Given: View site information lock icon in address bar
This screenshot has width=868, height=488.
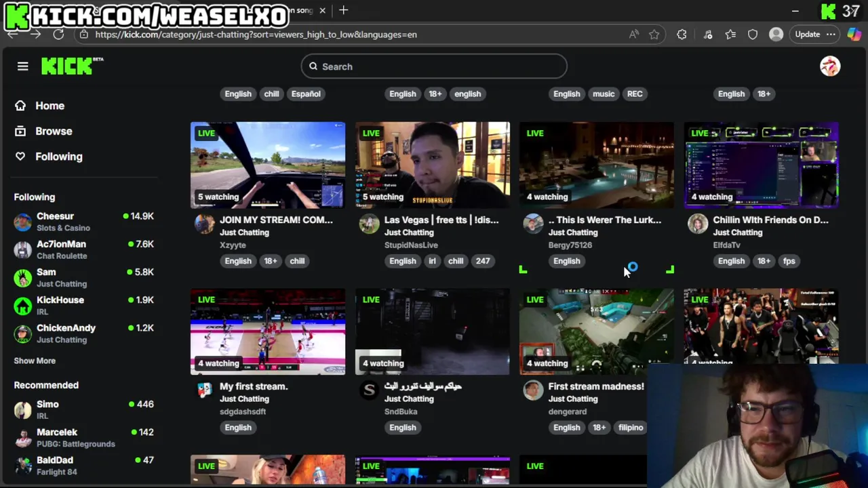Looking at the screenshot, I should tap(84, 34).
